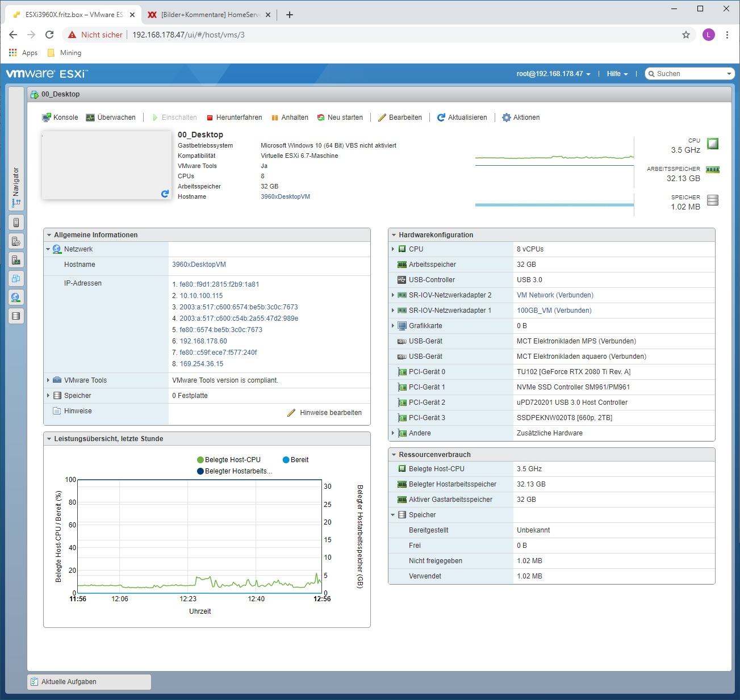Collapse the Netzwerk section
Image resolution: width=740 pixels, height=700 pixels.
(48, 249)
